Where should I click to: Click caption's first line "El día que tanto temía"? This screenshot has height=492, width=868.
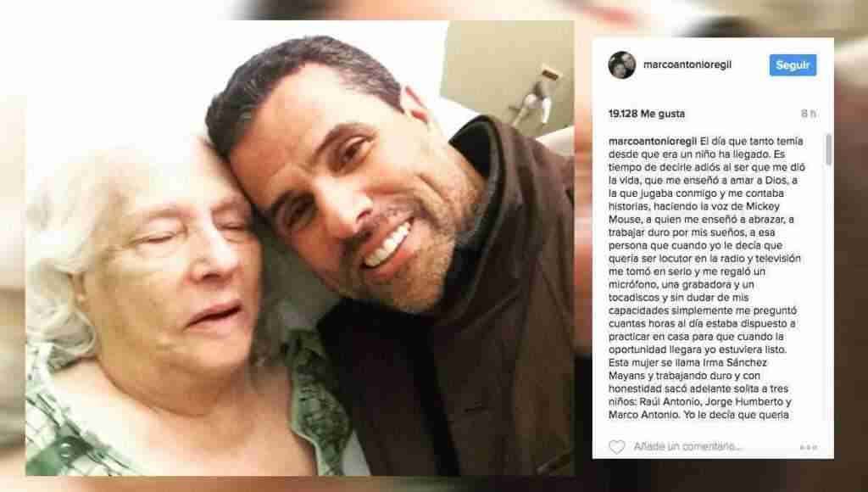tap(751, 142)
